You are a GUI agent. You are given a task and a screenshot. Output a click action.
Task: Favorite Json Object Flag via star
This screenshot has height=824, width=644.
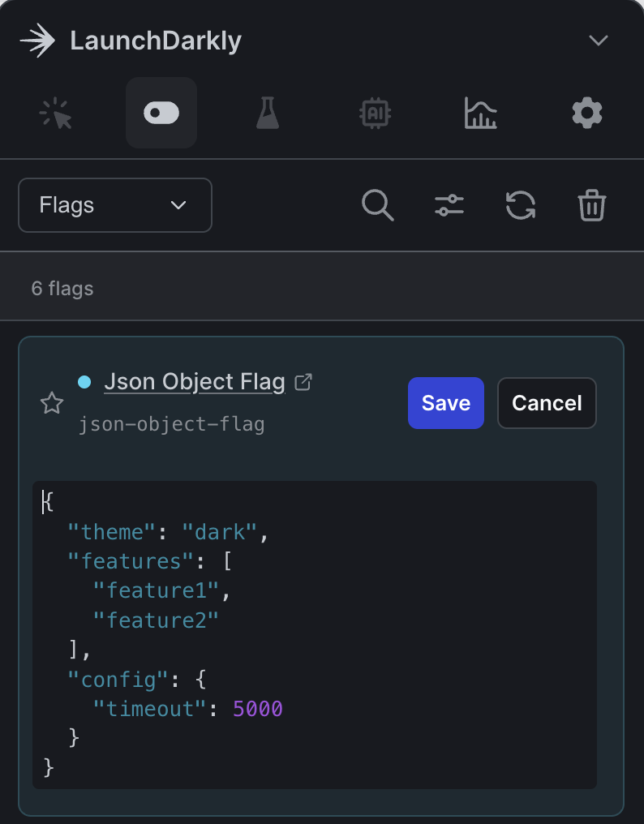52,403
